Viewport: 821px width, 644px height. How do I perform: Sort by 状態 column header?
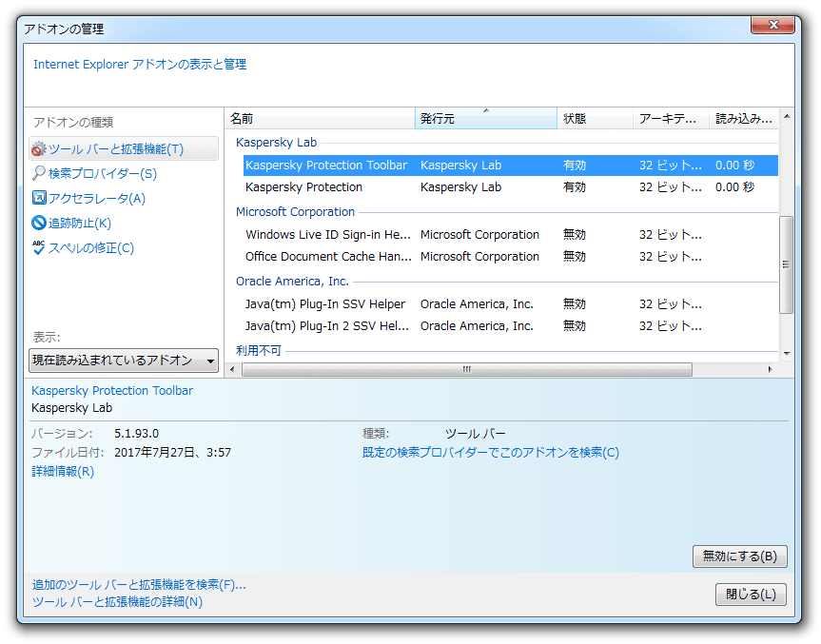pyautogui.click(x=595, y=119)
